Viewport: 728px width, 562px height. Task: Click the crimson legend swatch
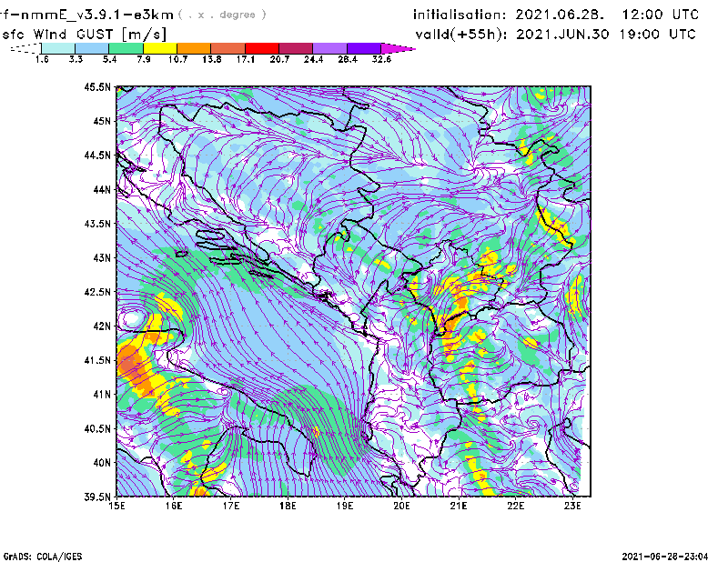[296, 48]
